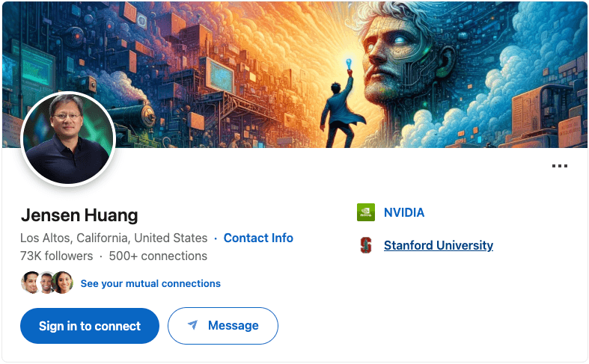The width and height of the screenshot is (589, 364).
Task: Select the last mutual connection avatar
Action: coord(62,283)
